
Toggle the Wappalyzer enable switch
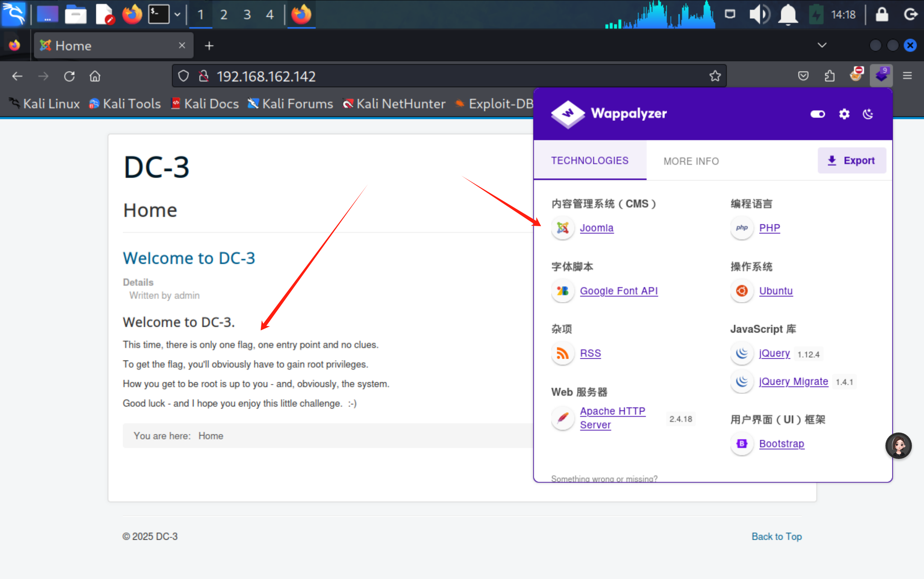point(818,114)
